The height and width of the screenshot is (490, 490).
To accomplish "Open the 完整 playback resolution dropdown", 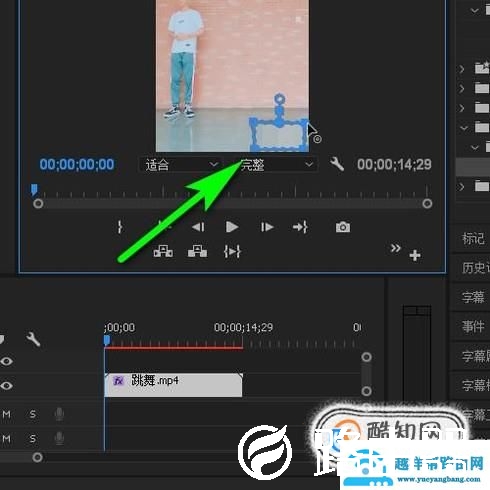I will pos(276,164).
